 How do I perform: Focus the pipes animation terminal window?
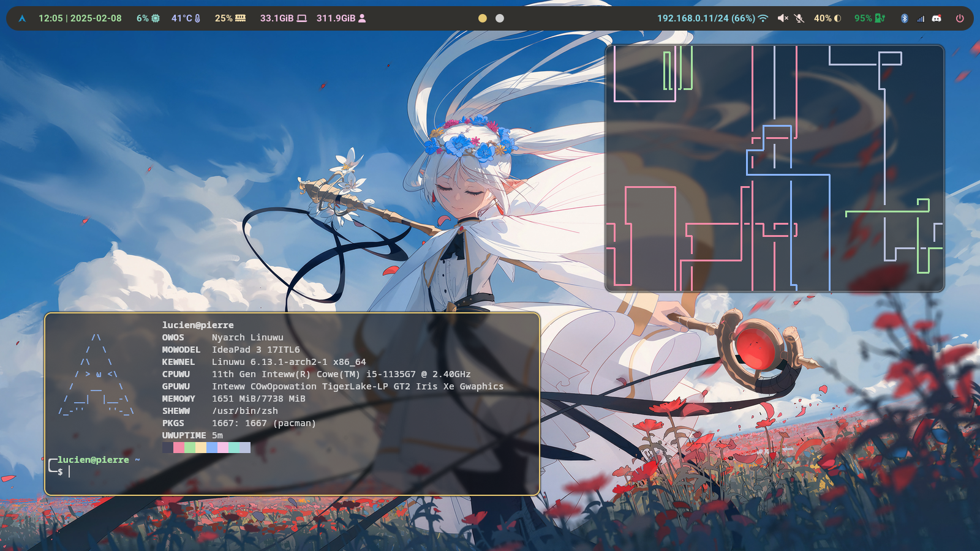pyautogui.click(x=775, y=168)
